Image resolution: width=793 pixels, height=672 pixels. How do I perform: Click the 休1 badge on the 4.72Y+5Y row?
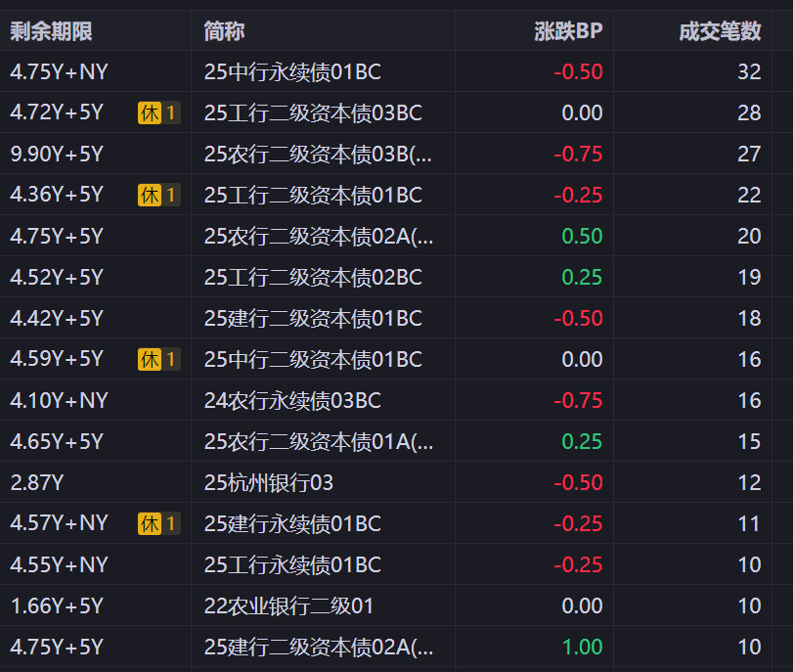(x=159, y=113)
